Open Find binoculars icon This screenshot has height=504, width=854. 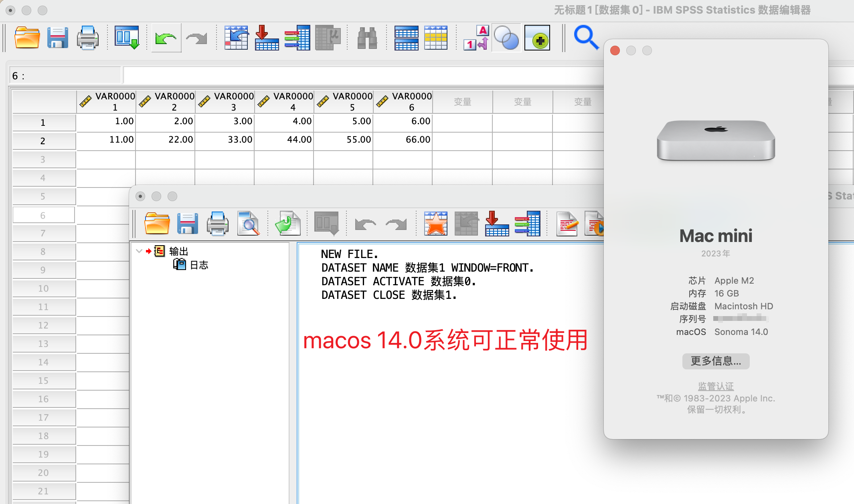(x=367, y=38)
